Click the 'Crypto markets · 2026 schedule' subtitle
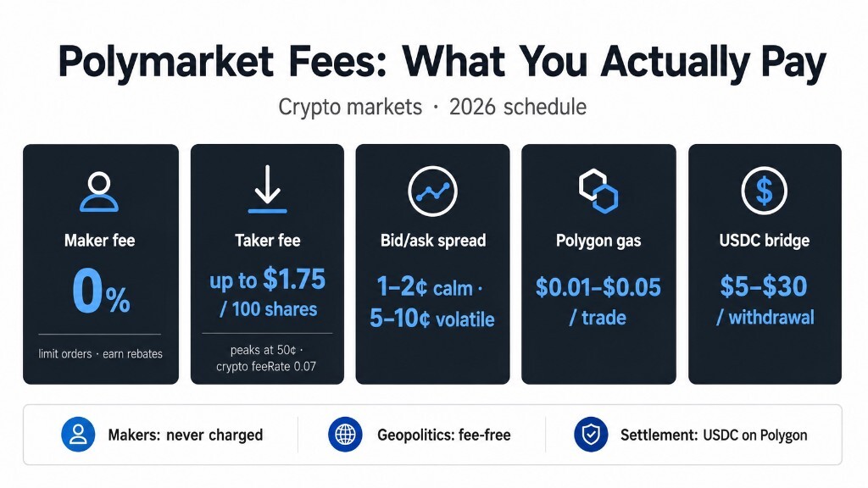The width and height of the screenshot is (868, 488). 432,107
